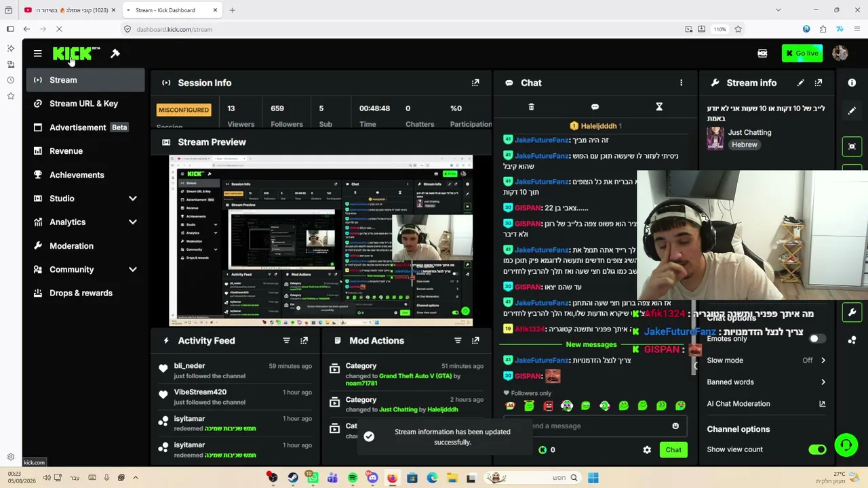The image size is (868, 488).
Task: Open the moderator gavel icon in header
Action: tap(115, 54)
